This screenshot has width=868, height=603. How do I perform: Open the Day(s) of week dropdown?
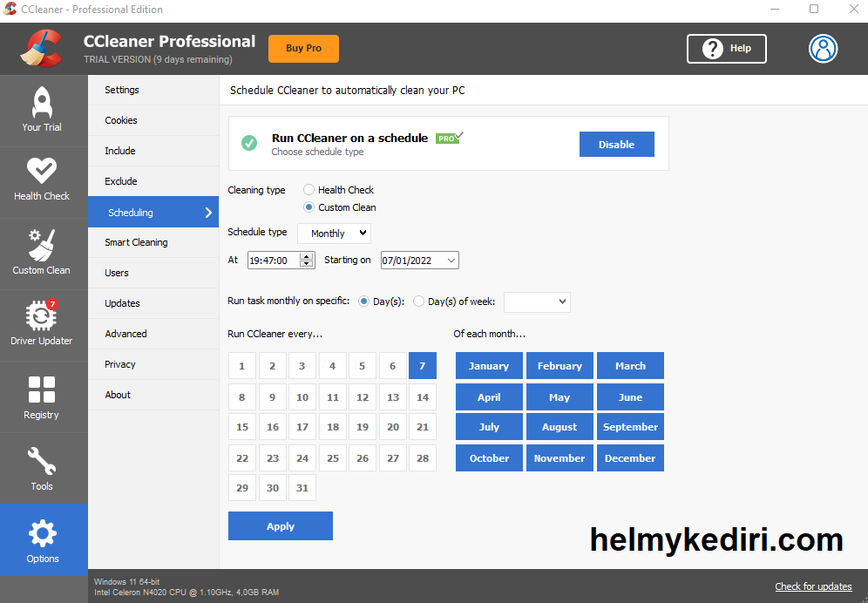point(537,301)
